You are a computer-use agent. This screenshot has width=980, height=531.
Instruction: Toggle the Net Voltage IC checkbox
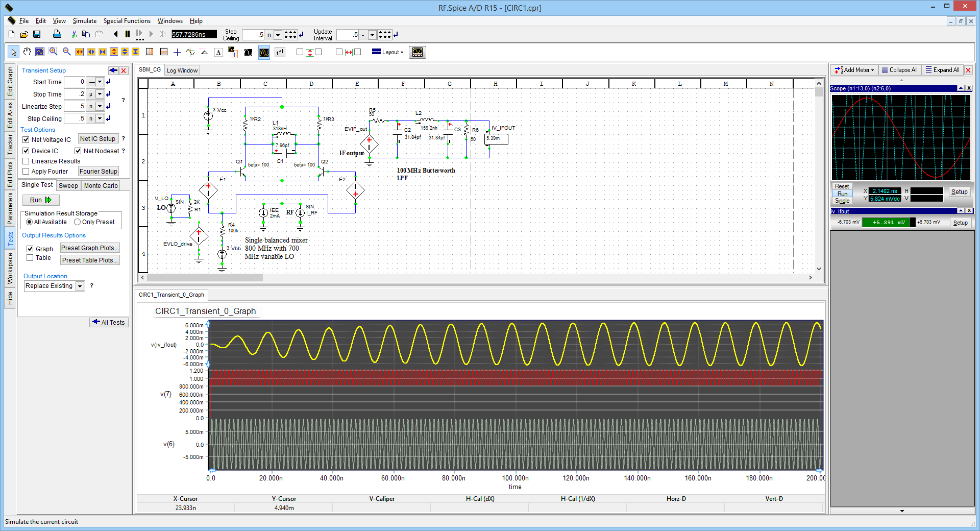click(x=26, y=140)
